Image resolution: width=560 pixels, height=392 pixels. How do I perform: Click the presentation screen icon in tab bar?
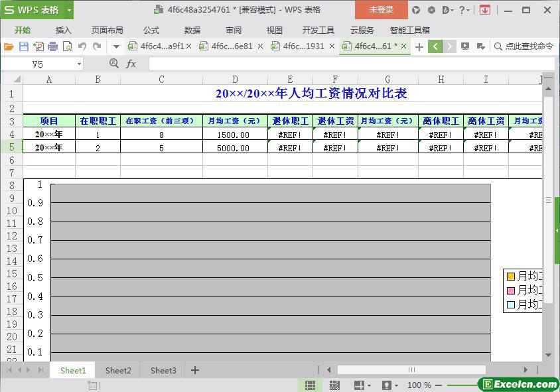tap(465, 46)
